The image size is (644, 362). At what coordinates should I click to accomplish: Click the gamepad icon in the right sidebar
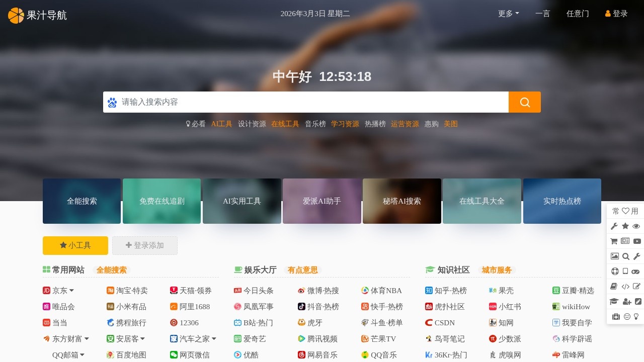click(x=636, y=271)
